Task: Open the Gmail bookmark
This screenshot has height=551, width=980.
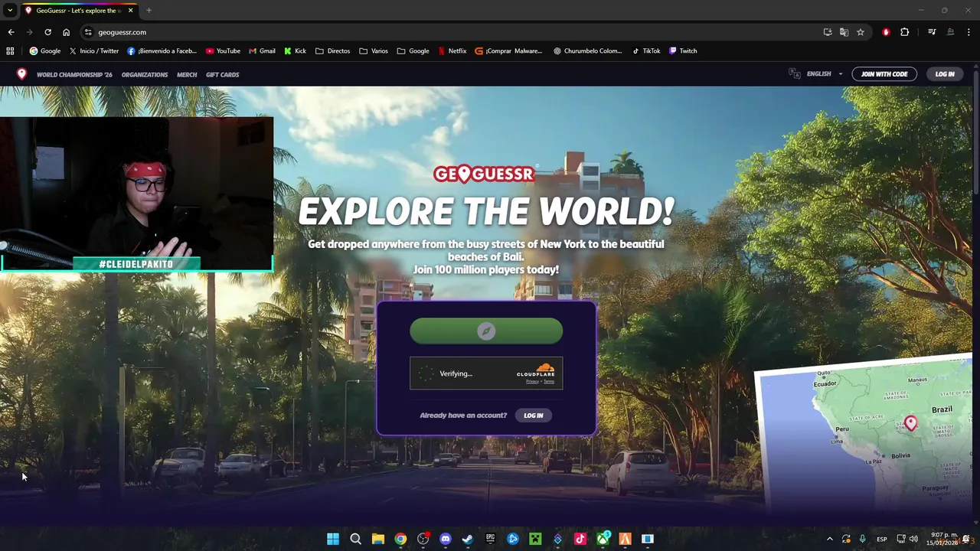Action: coord(262,51)
